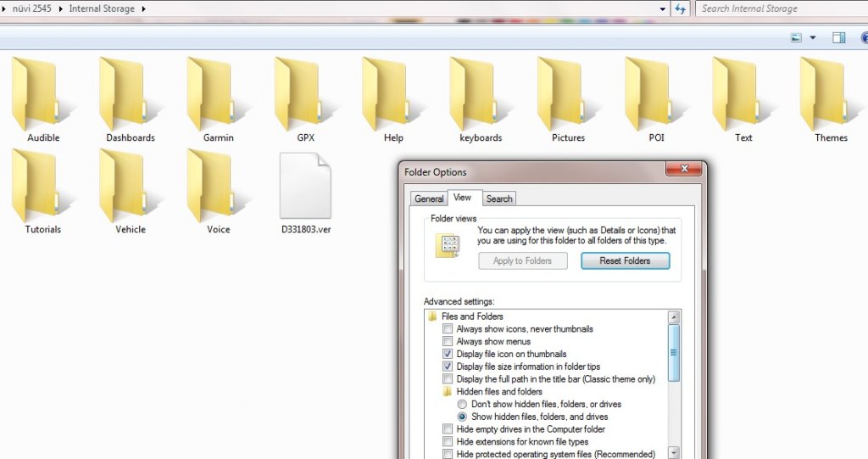Open the Voice folder
Viewport: 868px width, 459px height.
point(218,191)
